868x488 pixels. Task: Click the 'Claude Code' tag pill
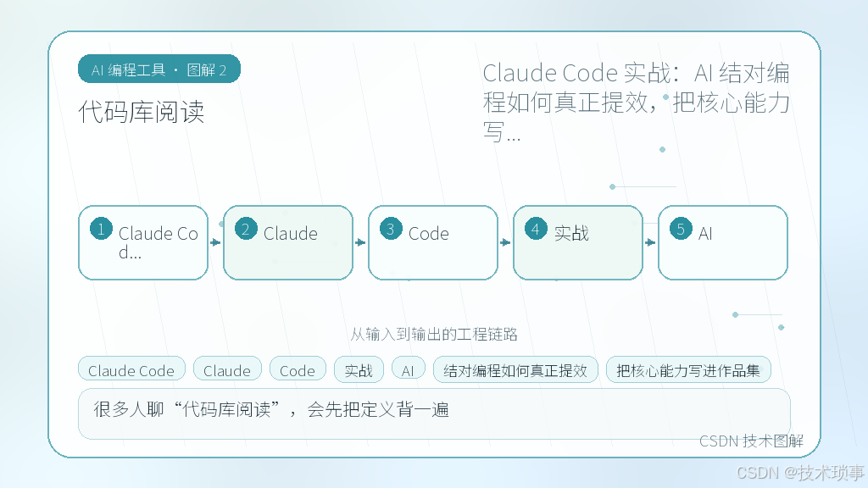131,369
